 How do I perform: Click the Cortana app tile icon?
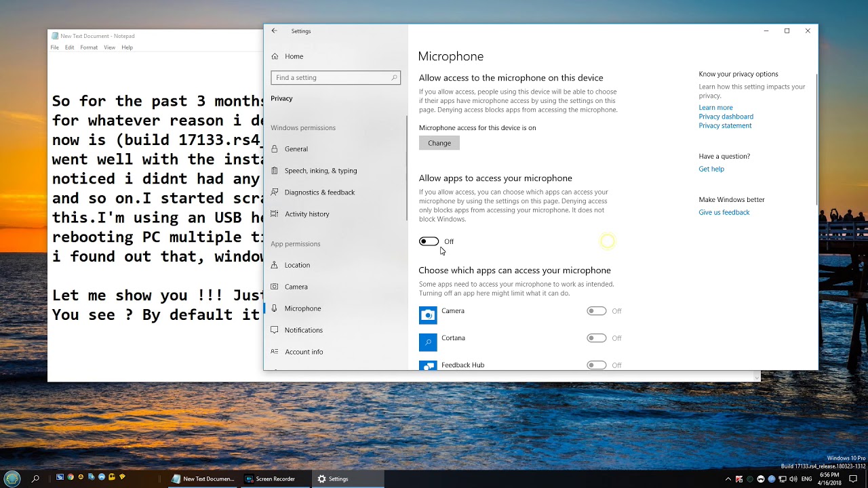click(x=428, y=342)
